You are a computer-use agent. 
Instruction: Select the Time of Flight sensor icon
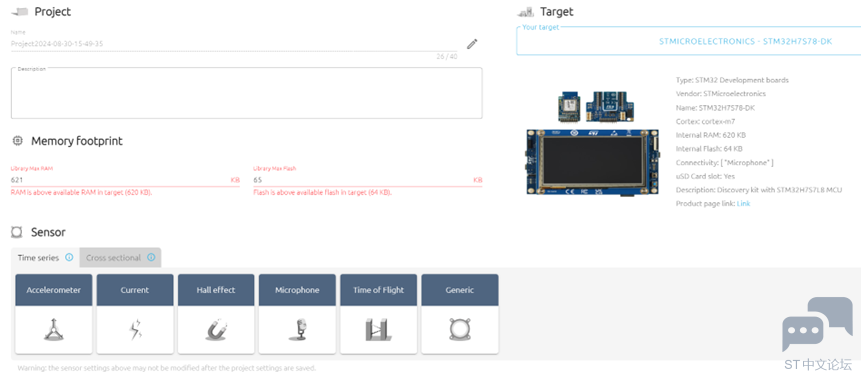(378, 329)
